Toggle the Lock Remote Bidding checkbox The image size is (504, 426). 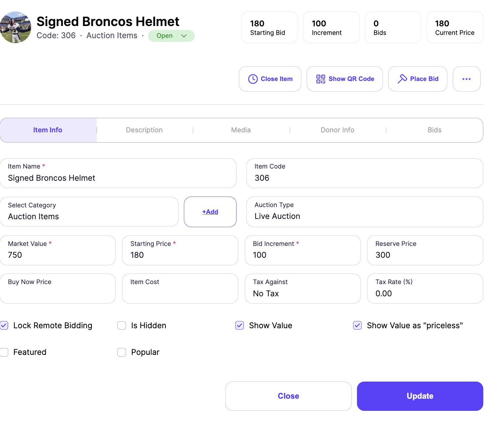[4, 326]
